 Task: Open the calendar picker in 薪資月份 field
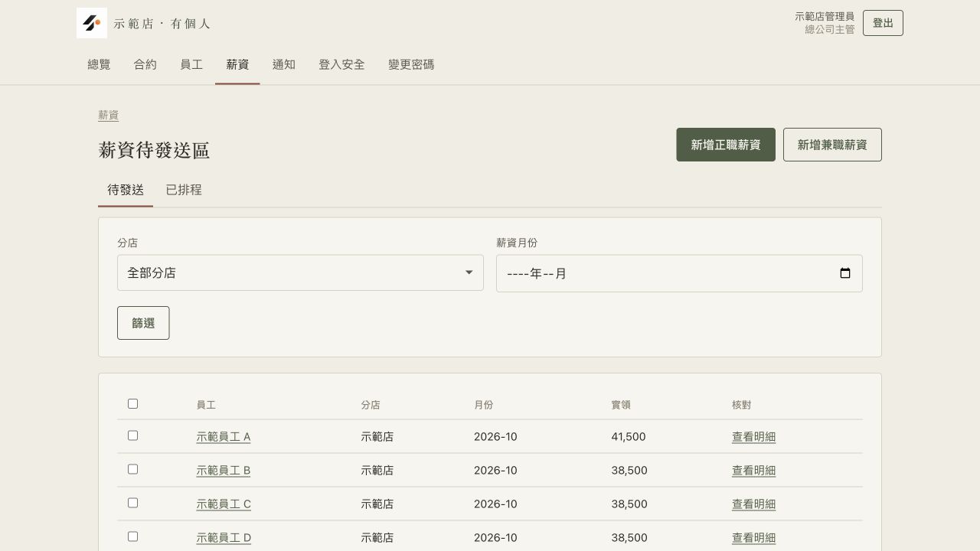pos(845,273)
